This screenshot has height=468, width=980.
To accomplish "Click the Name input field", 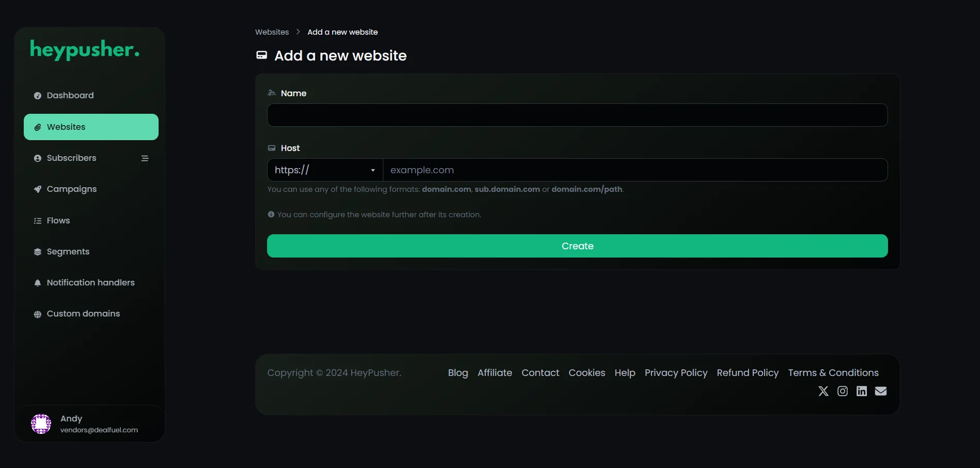I will (x=577, y=115).
